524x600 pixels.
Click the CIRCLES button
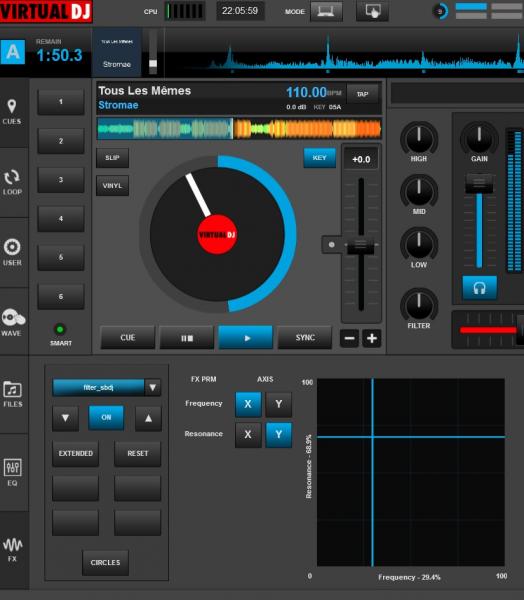tap(105, 562)
